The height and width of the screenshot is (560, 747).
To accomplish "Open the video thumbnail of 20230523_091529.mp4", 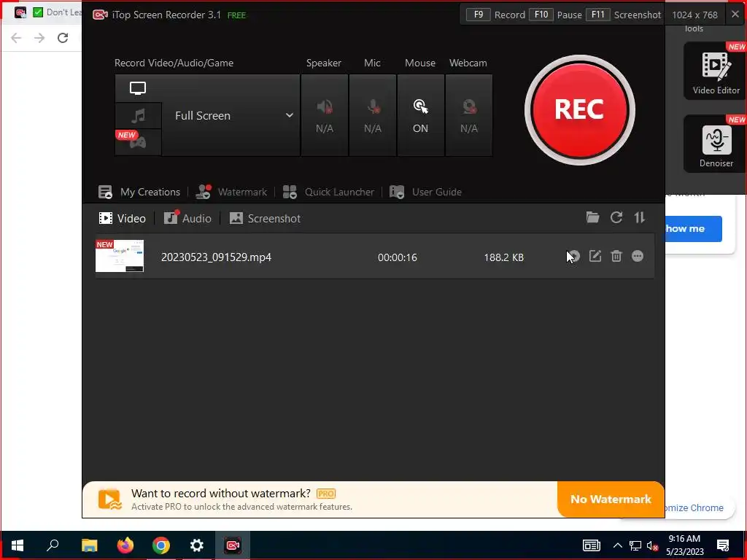I will pyautogui.click(x=120, y=256).
